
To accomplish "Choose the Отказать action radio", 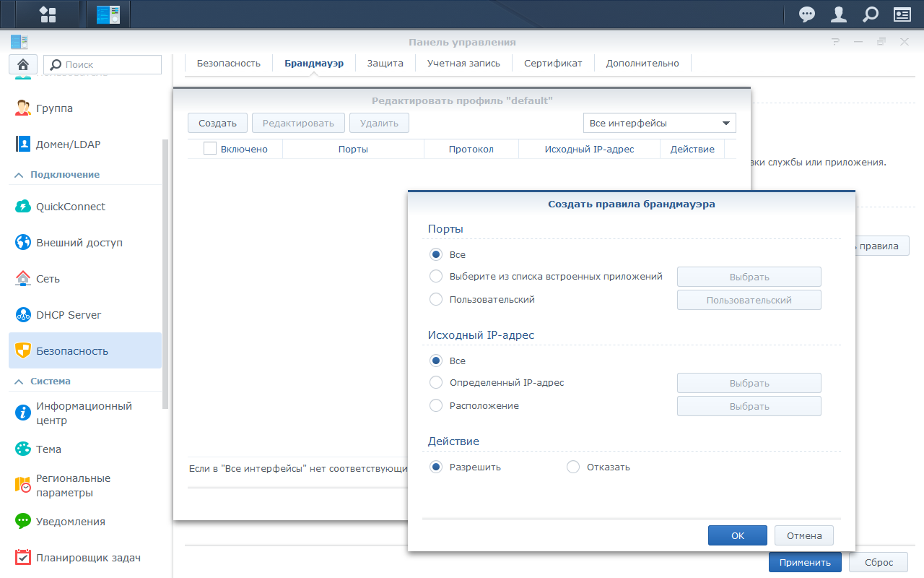I will pyautogui.click(x=573, y=467).
